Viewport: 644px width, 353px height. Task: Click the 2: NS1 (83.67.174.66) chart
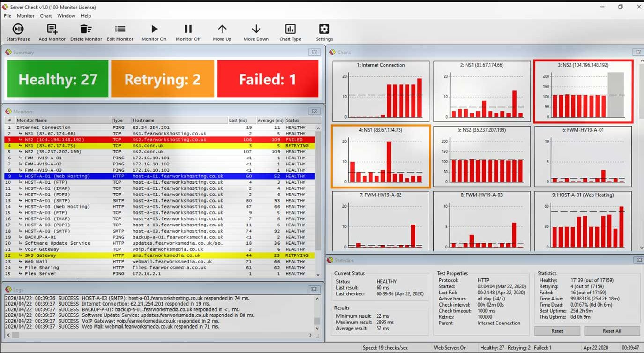pos(481,91)
